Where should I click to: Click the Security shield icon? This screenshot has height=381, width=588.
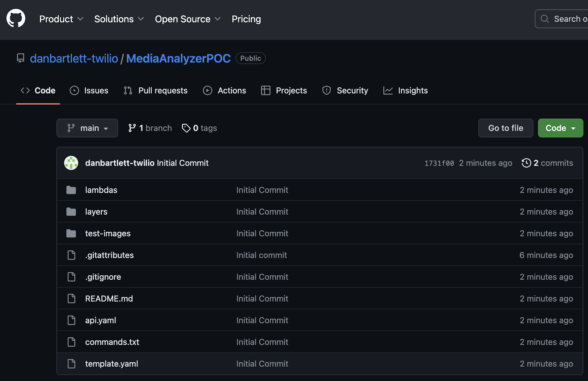[326, 90]
